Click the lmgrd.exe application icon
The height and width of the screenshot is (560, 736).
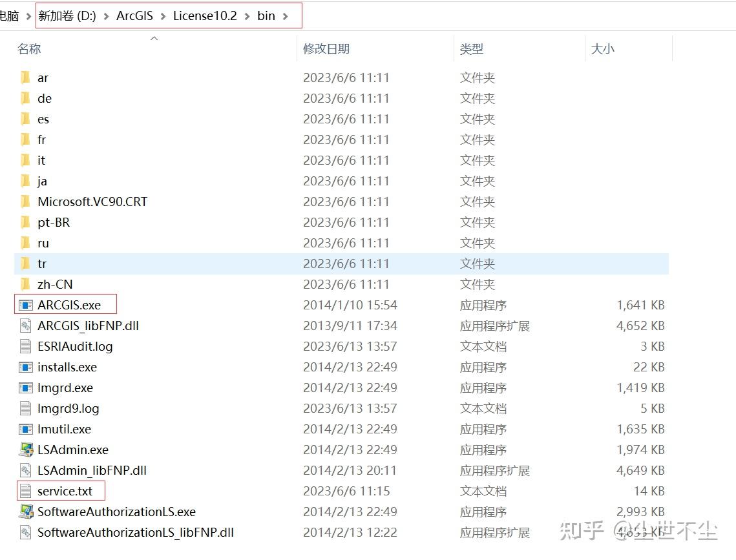[x=25, y=388]
